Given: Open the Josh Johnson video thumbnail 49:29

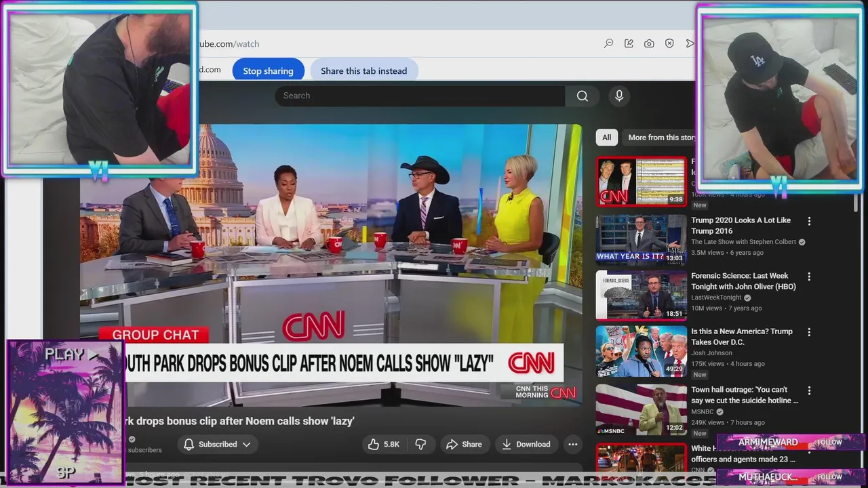Looking at the screenshot, I should coord(642,351).
